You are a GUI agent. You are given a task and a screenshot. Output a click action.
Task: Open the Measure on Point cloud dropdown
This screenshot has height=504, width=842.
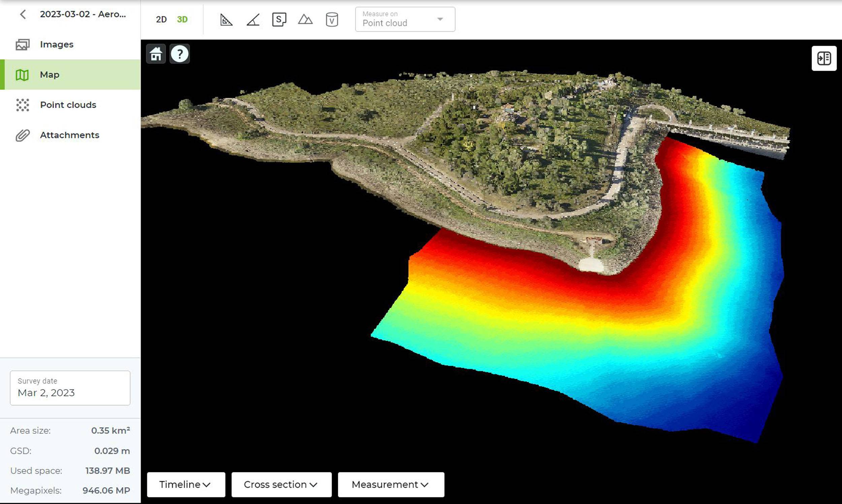pos(404,20)
